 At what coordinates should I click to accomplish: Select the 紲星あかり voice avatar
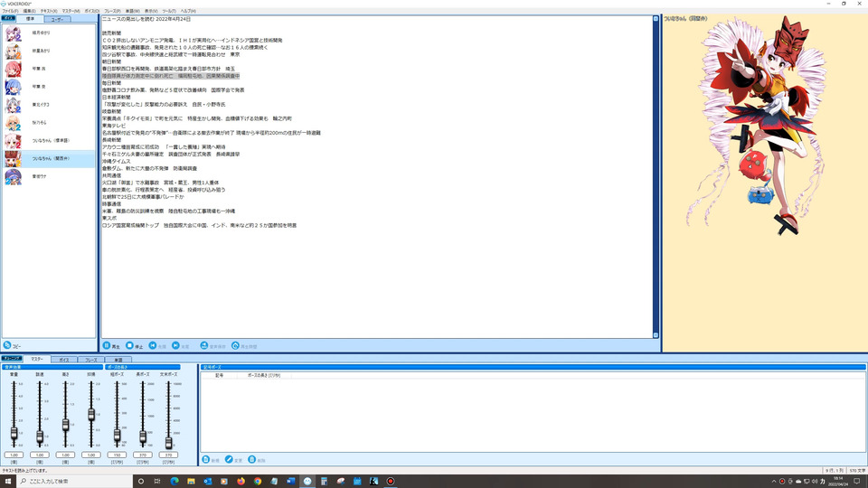[14, 51]
